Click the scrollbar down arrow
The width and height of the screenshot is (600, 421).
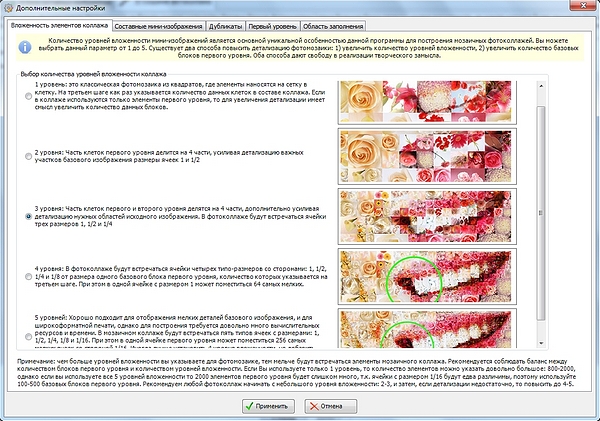pos(541,343)
